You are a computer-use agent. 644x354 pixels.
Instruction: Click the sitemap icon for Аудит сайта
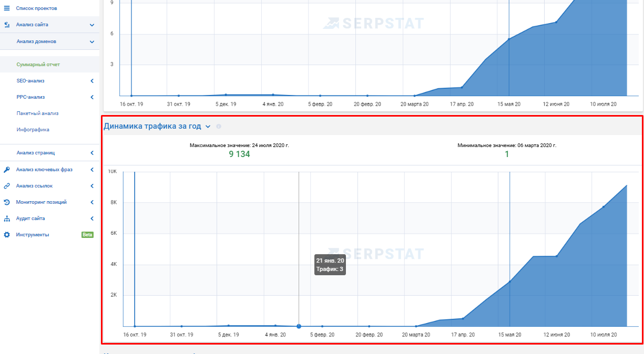click(7, 218)
